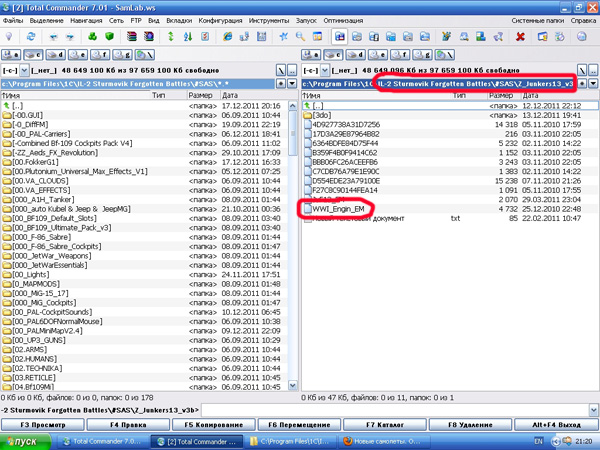Click the blue grid toolbar icon
600x450 pixels.
tap(262, 37)
